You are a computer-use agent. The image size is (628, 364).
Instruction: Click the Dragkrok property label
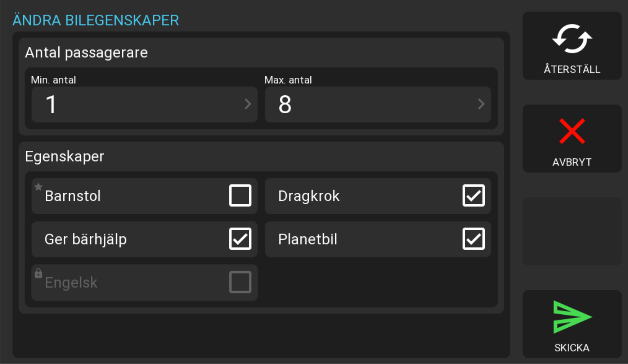[309, 196]
